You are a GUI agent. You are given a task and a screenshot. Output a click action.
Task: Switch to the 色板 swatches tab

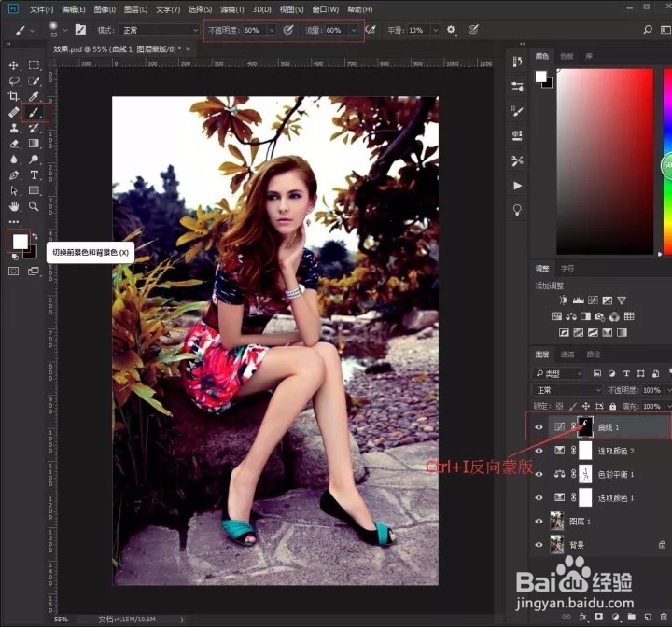(x=567, y=56)
